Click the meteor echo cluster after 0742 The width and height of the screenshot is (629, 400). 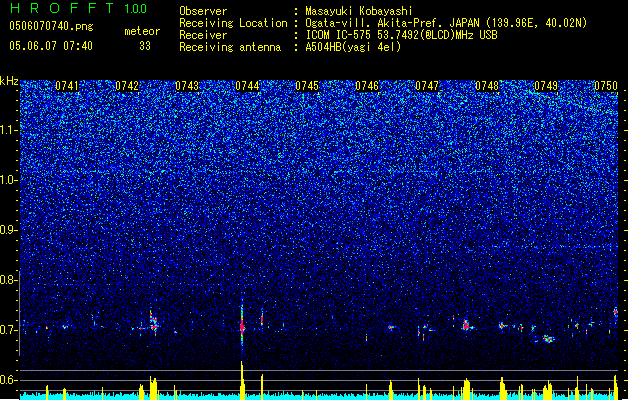(x=154, y=322)
